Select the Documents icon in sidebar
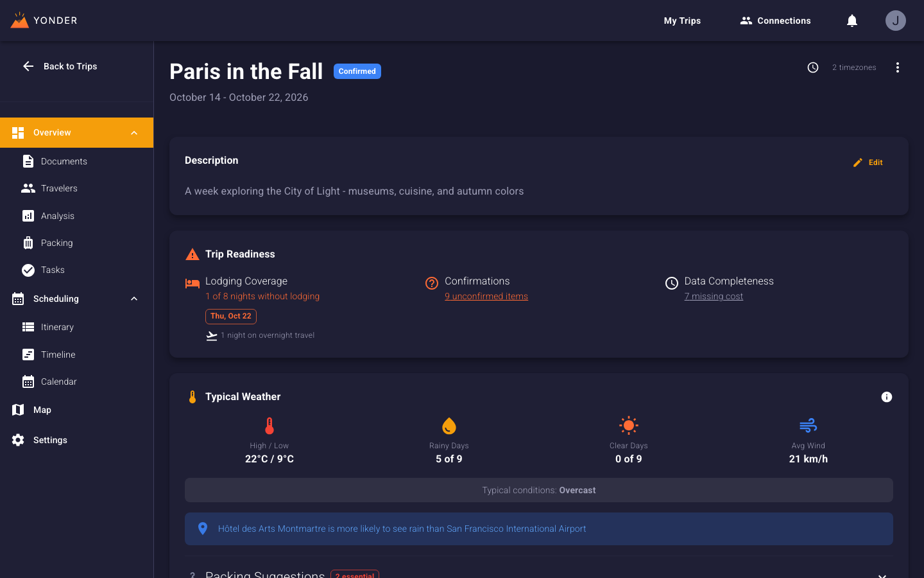 [x=29, y=161]
